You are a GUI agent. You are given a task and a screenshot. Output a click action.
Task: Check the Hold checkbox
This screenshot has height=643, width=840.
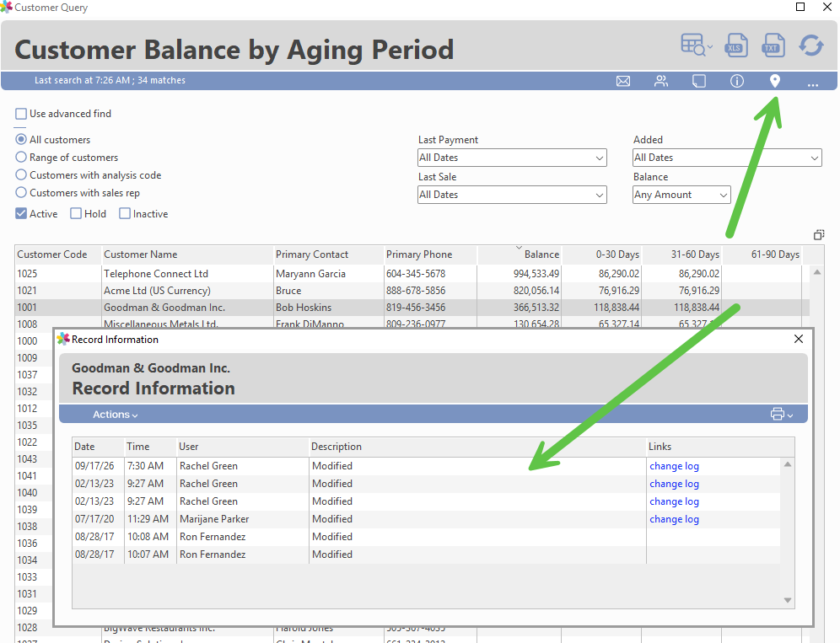(x=76, y=213)
